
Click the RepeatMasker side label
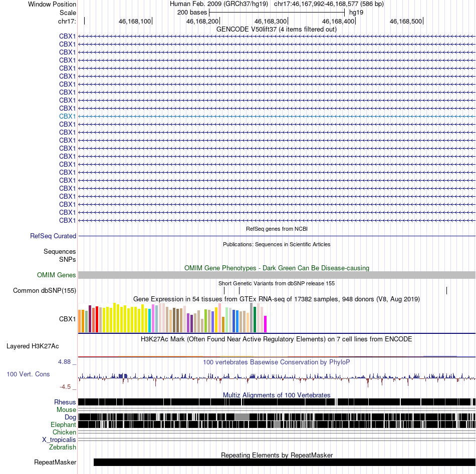tap(55, 462)
